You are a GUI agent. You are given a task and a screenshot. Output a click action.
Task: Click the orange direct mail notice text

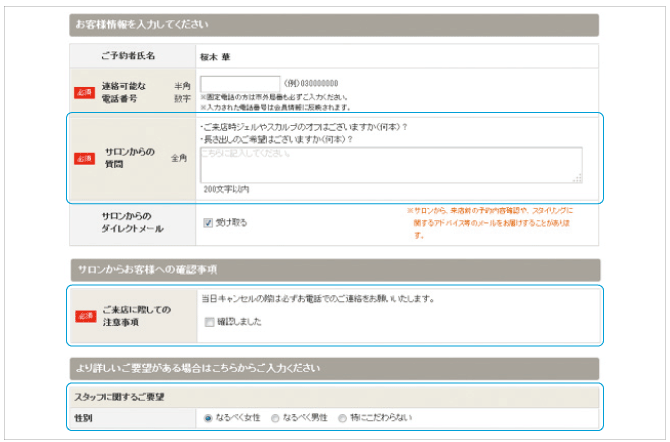click(490, 223)
